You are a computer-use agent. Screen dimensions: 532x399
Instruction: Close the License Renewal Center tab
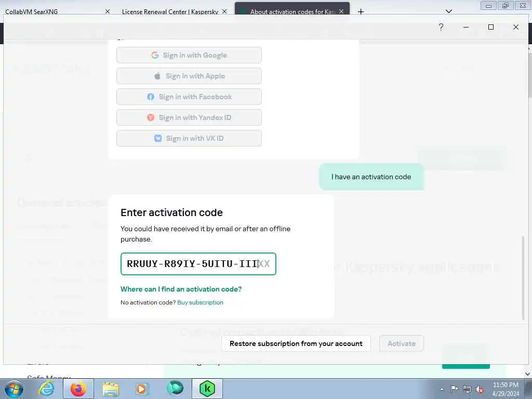[224, 11]
